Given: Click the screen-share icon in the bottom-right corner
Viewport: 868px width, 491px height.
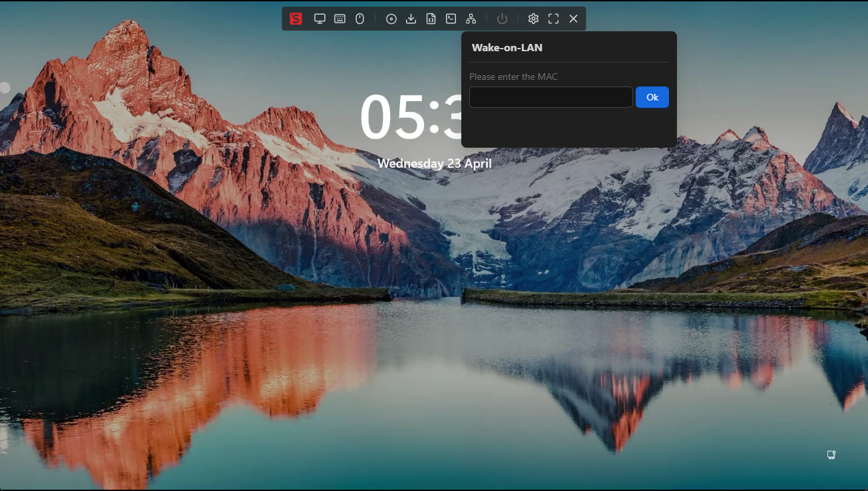Looking at the screenshot, I should pyautogui.click(x=831, y=454).
